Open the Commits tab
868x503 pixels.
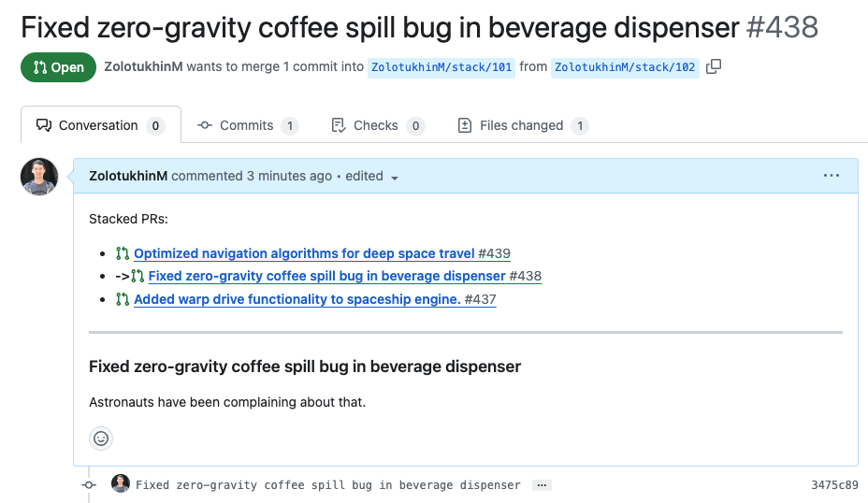[x=247, y=125]
